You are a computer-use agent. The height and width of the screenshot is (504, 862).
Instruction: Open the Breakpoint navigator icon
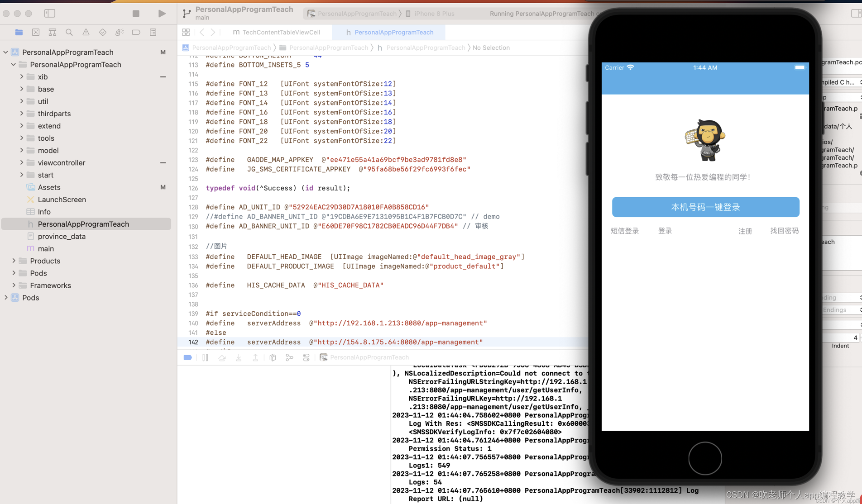pyautogui.click(x=136, y=32)
